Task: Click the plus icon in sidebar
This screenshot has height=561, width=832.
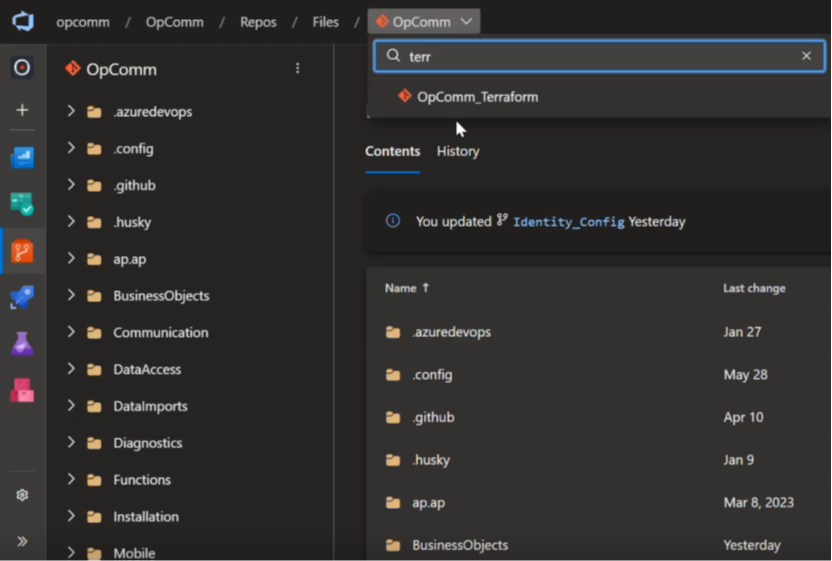Action: (x=22, y=110)
